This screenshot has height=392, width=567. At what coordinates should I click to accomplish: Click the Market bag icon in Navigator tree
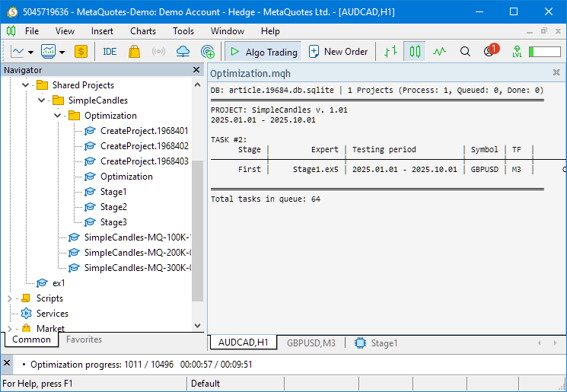point(26,328)
